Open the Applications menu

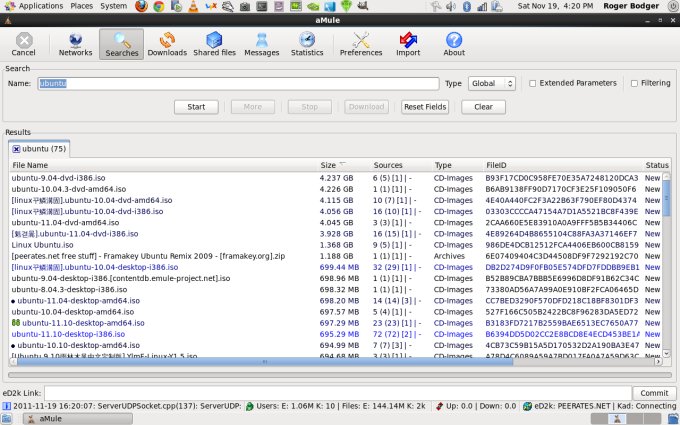(x=40, y=6)
